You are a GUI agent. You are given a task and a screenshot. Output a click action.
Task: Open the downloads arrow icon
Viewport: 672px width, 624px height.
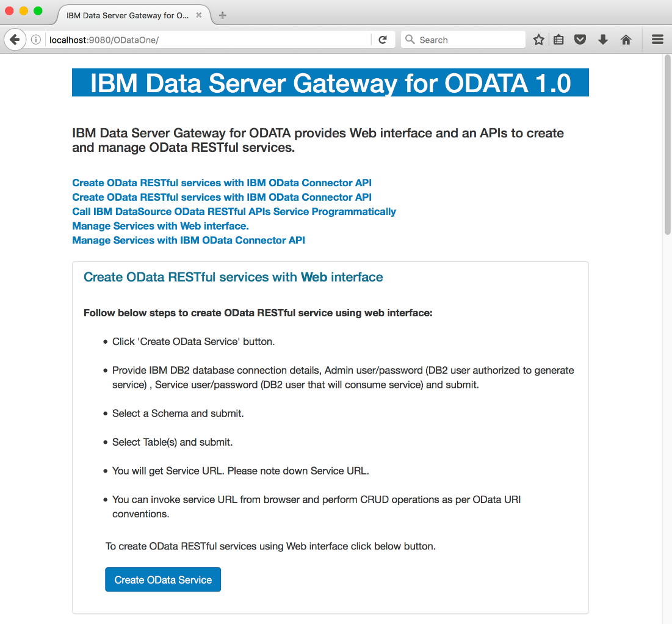point(603,40)
